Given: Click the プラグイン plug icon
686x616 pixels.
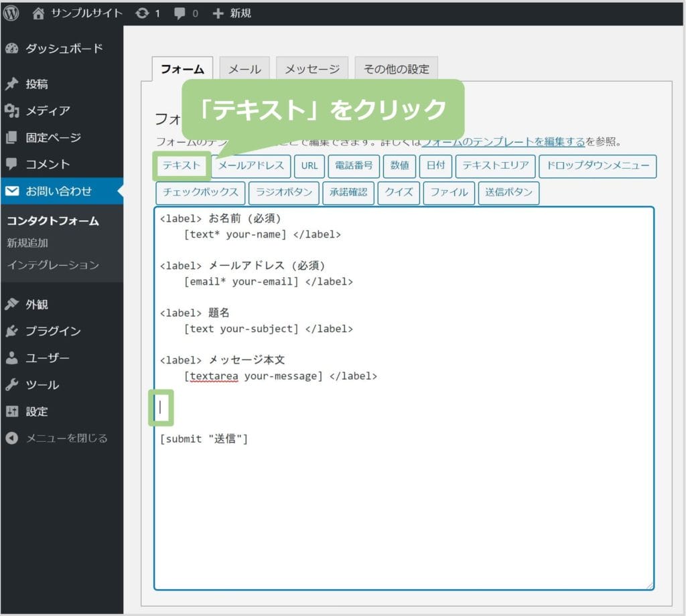Looking at the screenshot, I should point(12,331).
